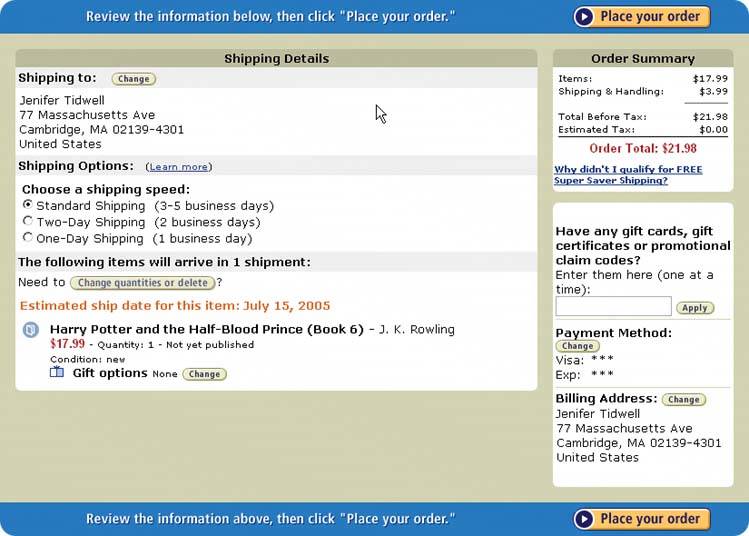Select Standard Shipping radio button
Image resolution: width=749 pixels, height=536 pixels.
(x=28, y=205)
